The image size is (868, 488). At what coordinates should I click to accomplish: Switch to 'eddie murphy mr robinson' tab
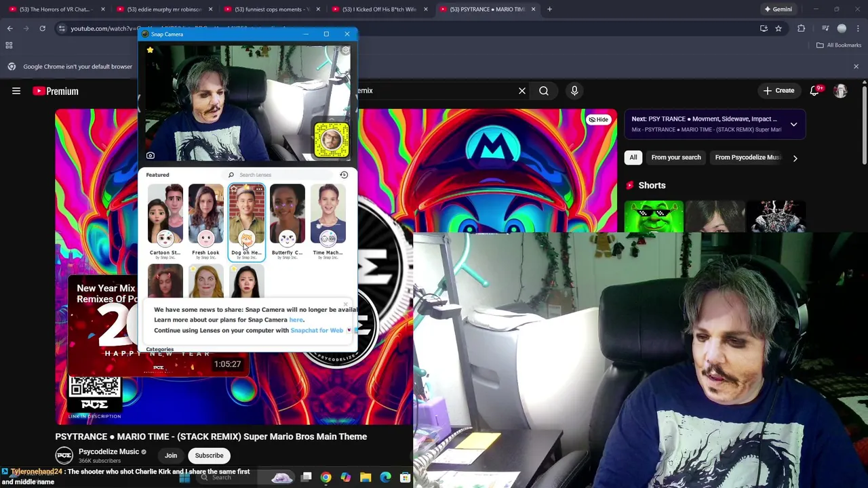click(x=165, y=9)
